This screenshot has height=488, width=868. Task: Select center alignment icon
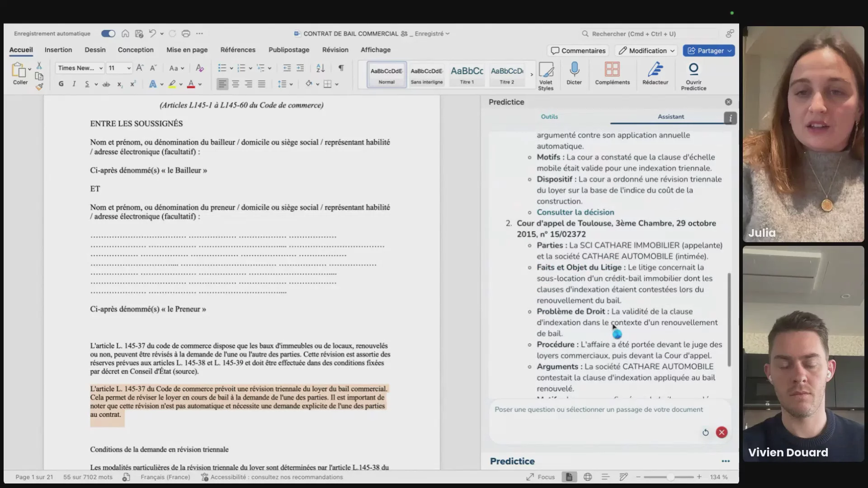point(236,84)
